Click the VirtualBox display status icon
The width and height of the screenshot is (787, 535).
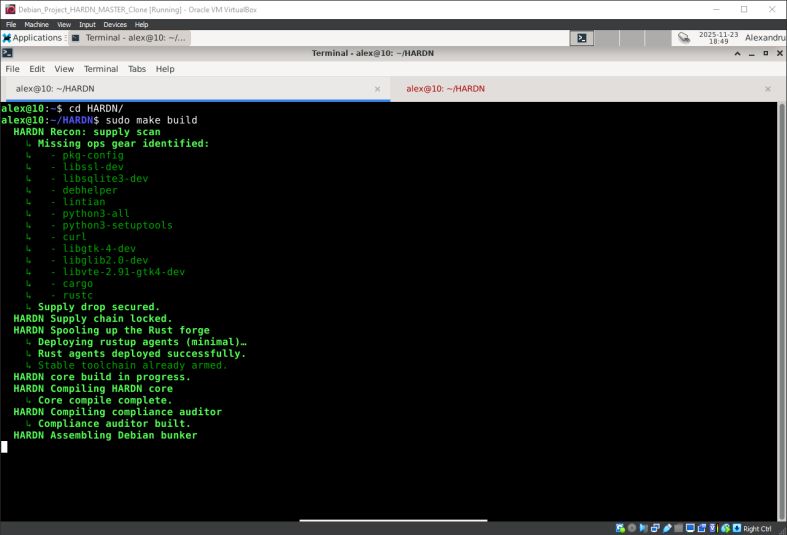pyautogui.click(x=690, y=528)
